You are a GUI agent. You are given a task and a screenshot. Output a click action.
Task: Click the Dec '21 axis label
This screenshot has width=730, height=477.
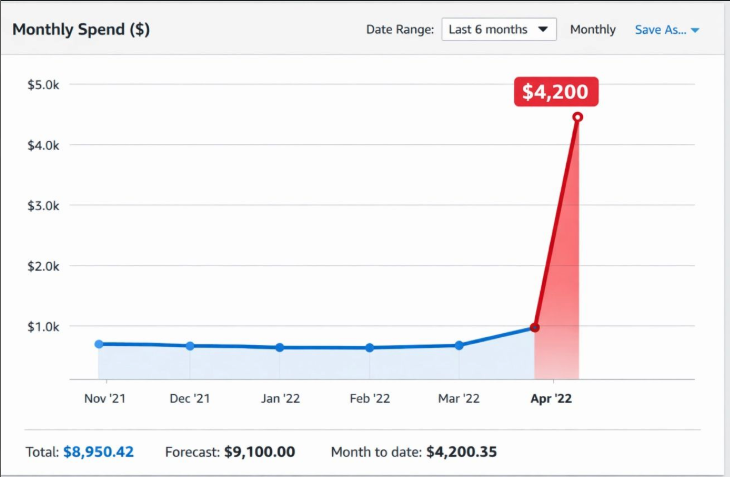coord(189,399)
